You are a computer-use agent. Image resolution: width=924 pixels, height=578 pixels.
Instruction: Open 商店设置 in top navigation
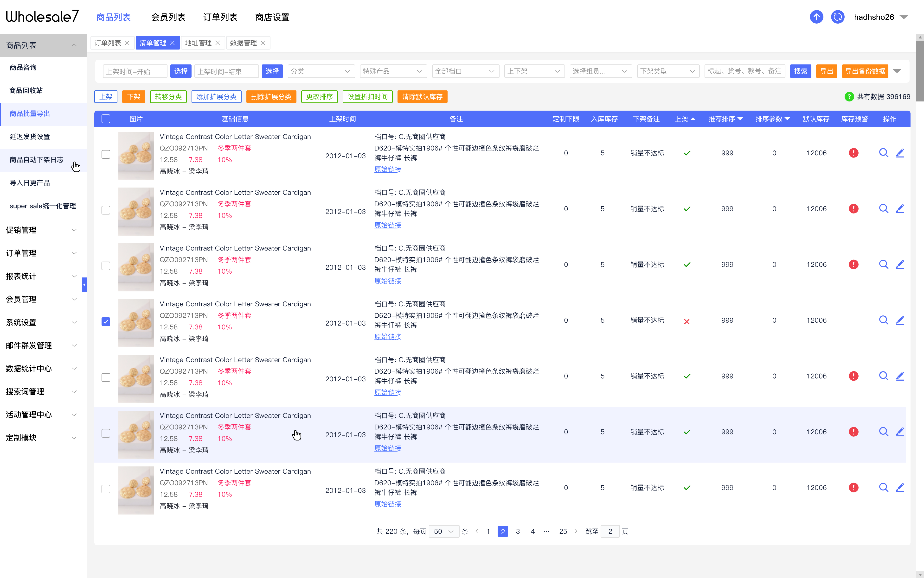pos(272,17)
